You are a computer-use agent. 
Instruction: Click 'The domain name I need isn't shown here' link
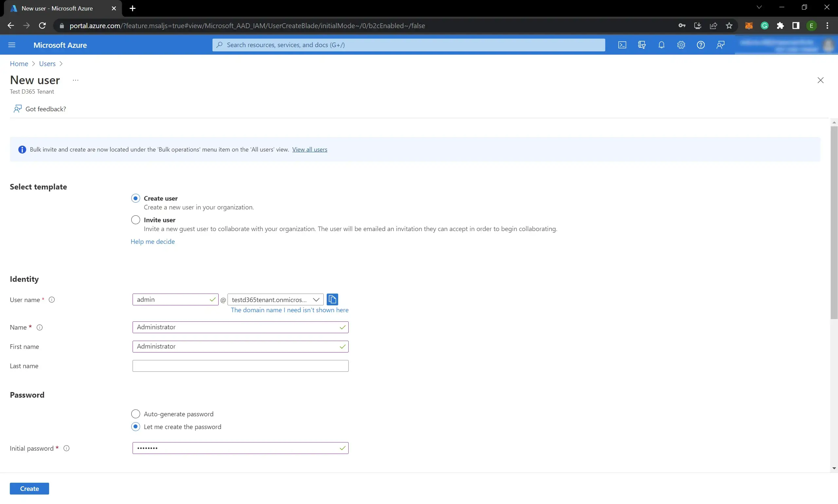pyautogui.click(x=289, y=310)
